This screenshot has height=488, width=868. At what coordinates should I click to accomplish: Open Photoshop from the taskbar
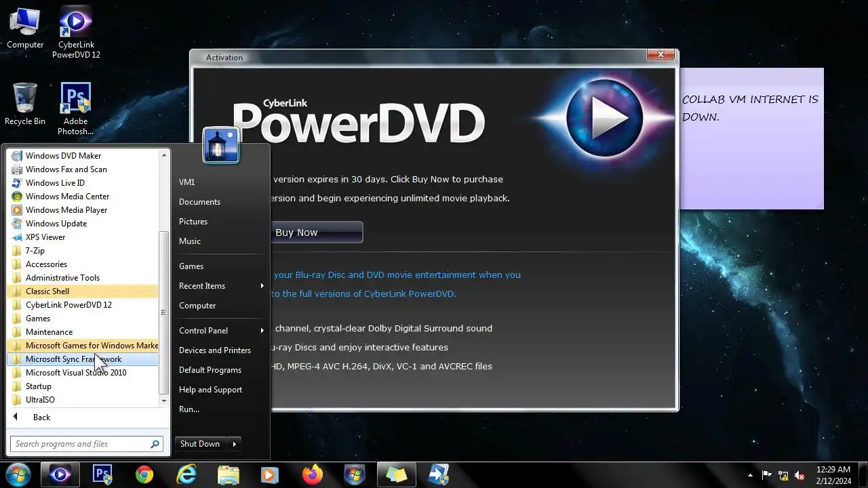click(x=102, y=474)
